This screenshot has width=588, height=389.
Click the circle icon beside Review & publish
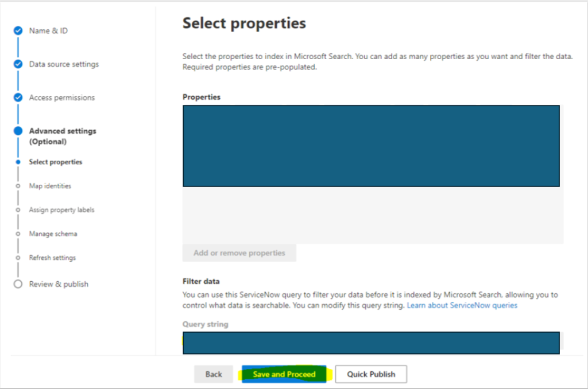[x=18, y=283]
